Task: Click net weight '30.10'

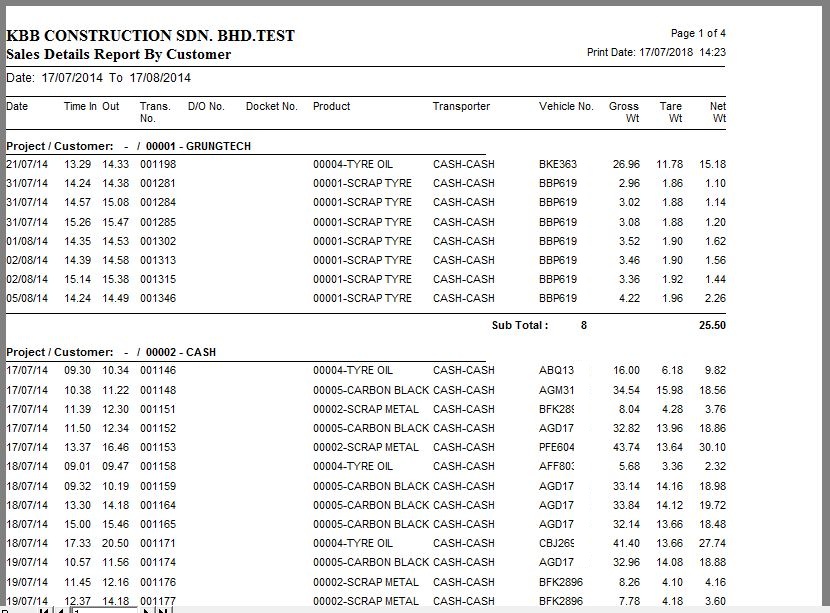Action: (x=712, y=448)
